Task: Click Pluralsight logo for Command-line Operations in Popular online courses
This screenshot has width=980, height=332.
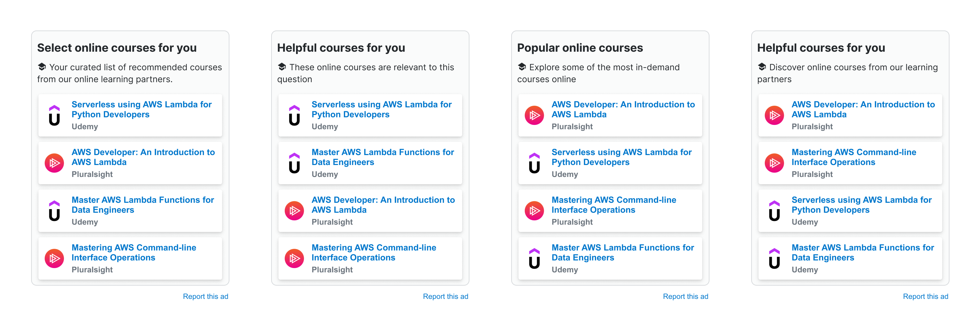Action: click(534, 211)
